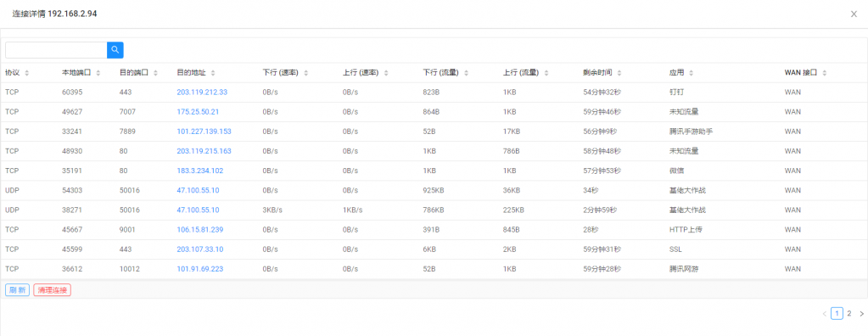Click the 1KB/s upload rate cell
Screen dimensions: 868x336
[x=353, y=210]
